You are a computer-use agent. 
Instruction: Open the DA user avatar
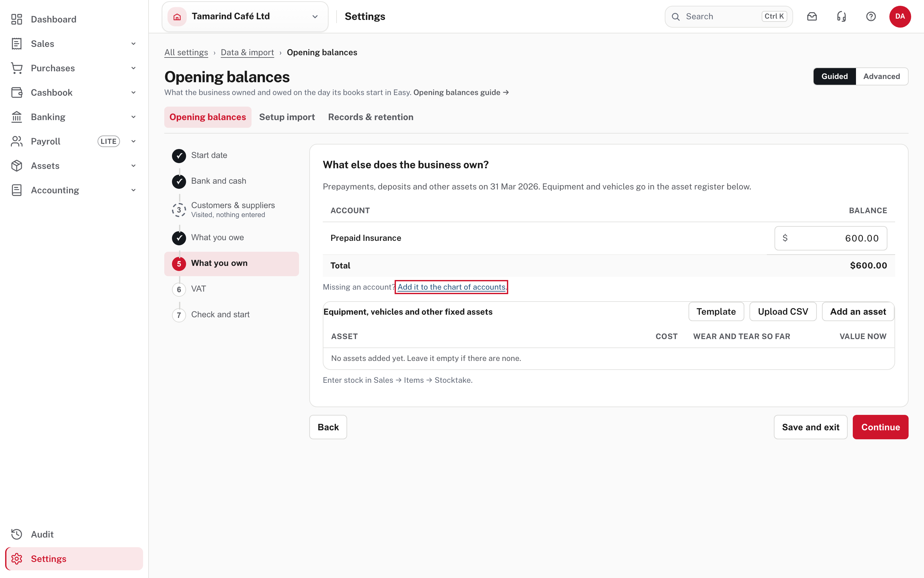click(x=900, y=16)
